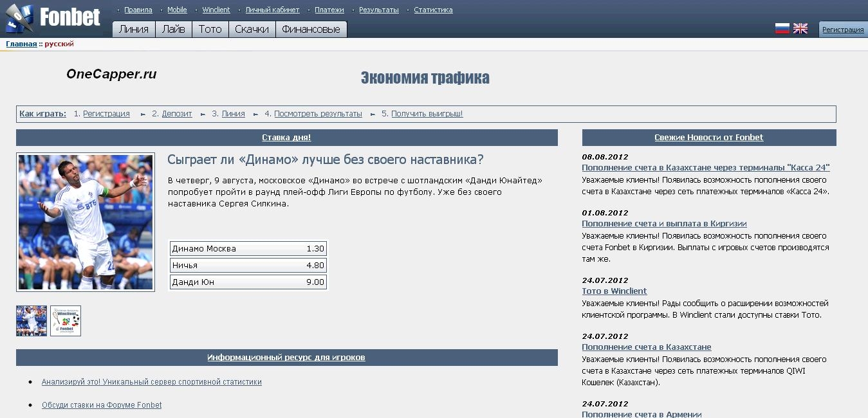Switch language with the Russian flag
Screen dimensions: 868x418
782,28
